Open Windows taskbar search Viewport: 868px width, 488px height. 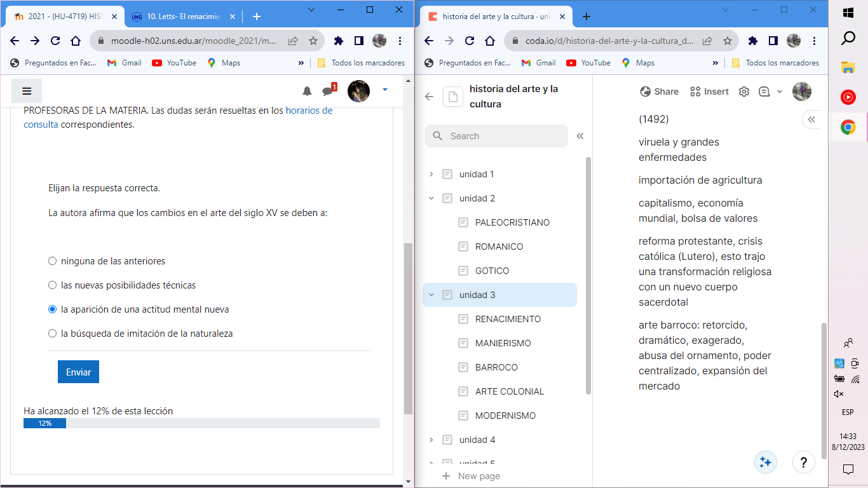[848, 39]
